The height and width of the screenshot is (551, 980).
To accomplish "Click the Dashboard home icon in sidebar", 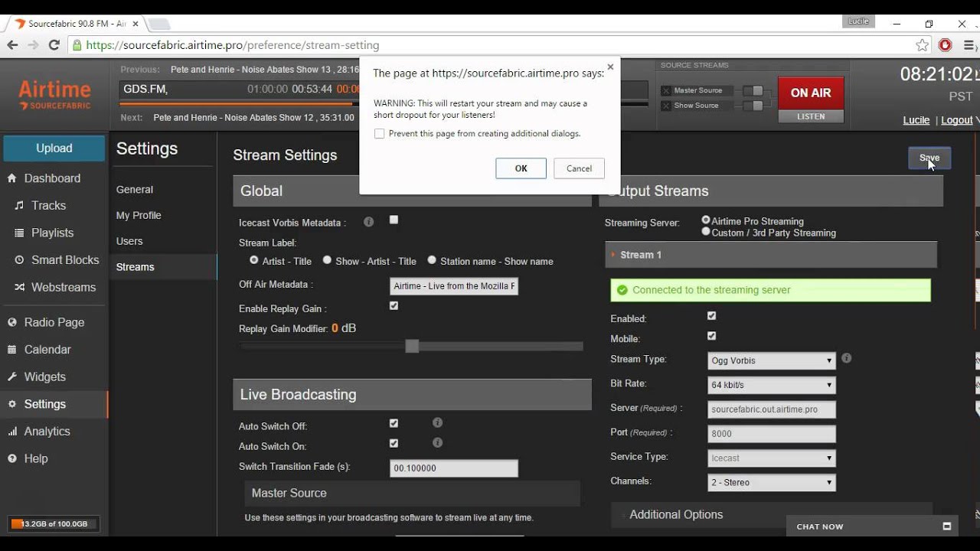I will pyautogui.click(x=12, y=178).
